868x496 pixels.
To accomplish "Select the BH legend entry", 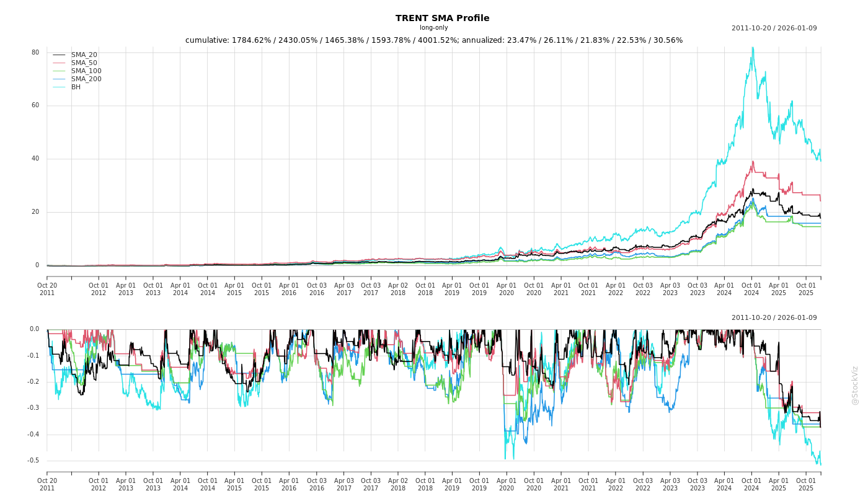I will click(x=76, y=87).
